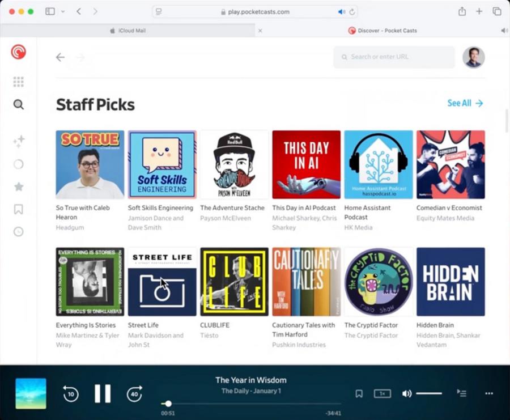This screenshot has height=420, width=510.
Task: Expand Safari sidebar tab group chevron
Action: [63, 12]
